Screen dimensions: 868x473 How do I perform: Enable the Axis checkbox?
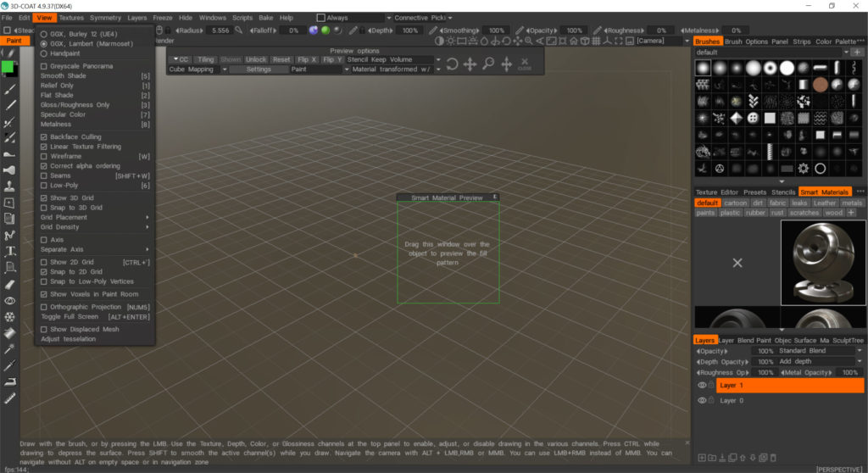[44, 240]
